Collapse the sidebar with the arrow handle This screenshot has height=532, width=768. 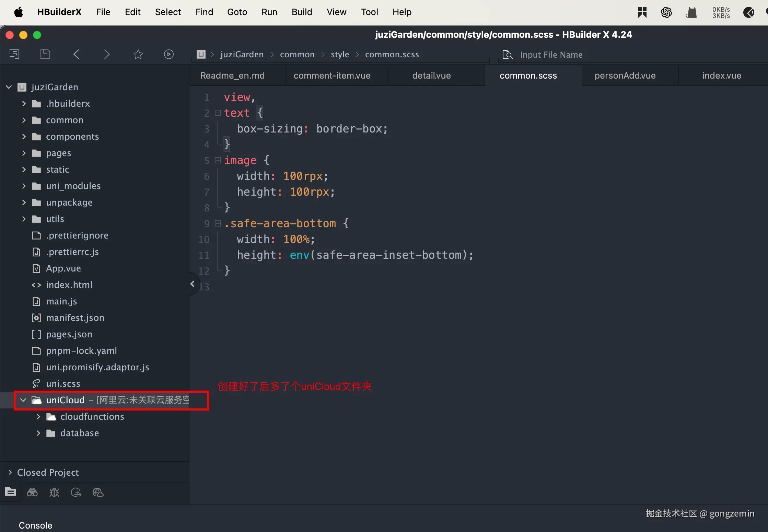point(192,284)
